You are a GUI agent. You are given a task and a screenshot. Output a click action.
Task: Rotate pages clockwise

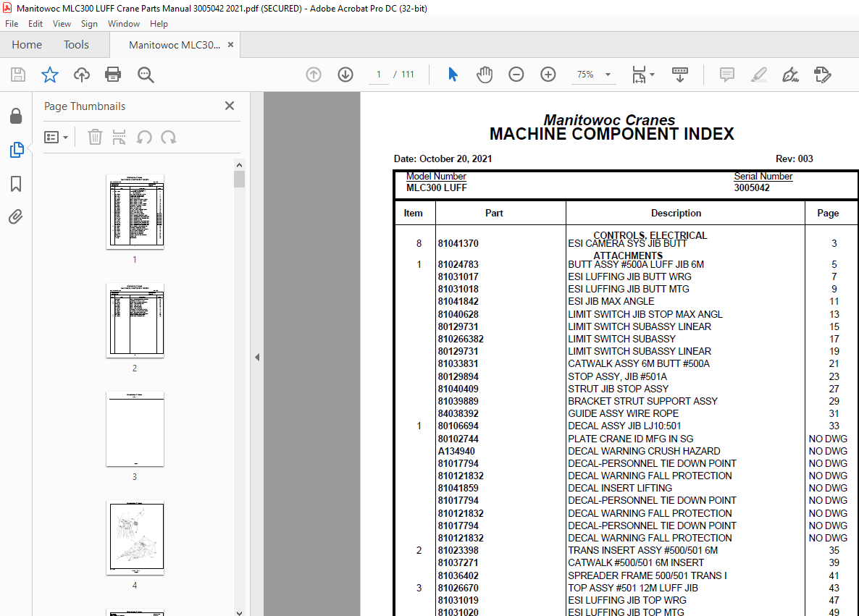pos(169,137)
